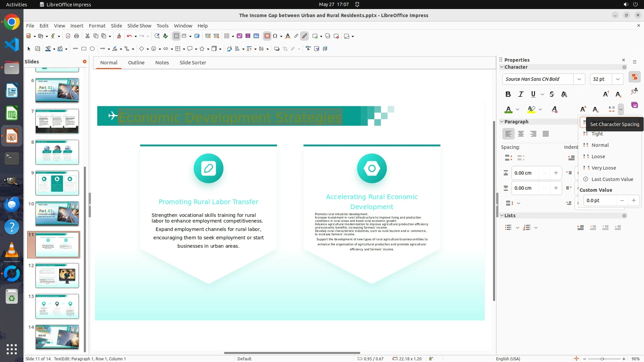Toggle the Display Grid button

(176, 36)
